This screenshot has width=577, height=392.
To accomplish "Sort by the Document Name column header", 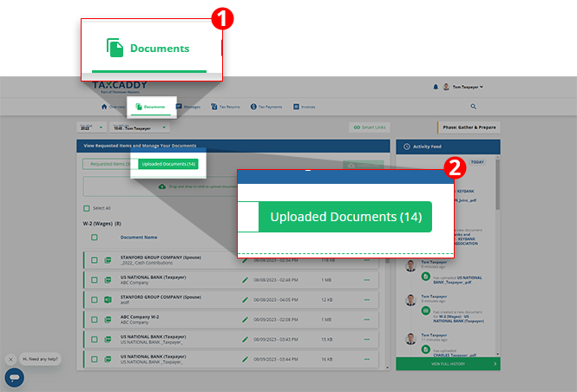I will [x=139, y=237].
